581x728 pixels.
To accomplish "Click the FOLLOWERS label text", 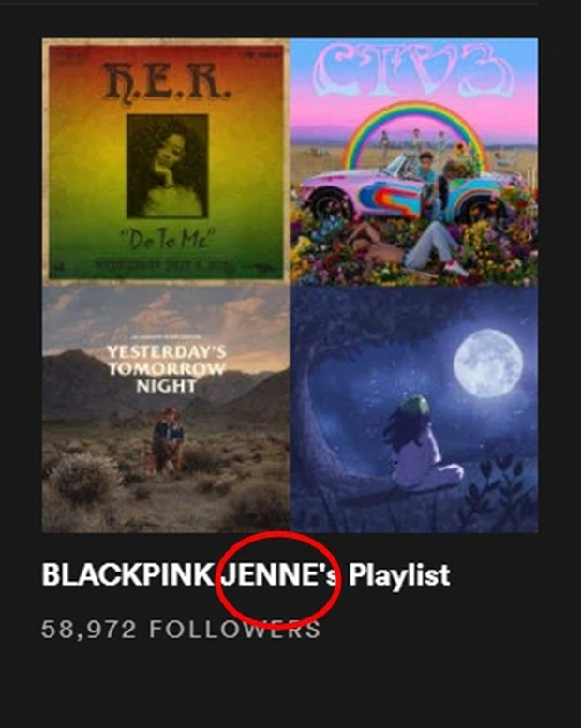I will coord(235,629).
